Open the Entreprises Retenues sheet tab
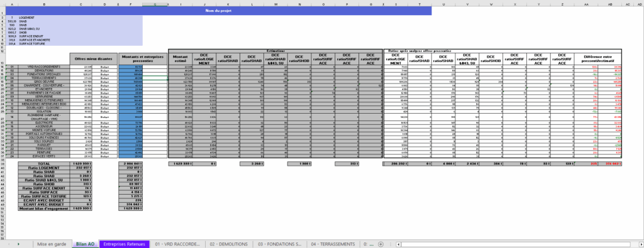644x248 pixels. click(124, 244)
